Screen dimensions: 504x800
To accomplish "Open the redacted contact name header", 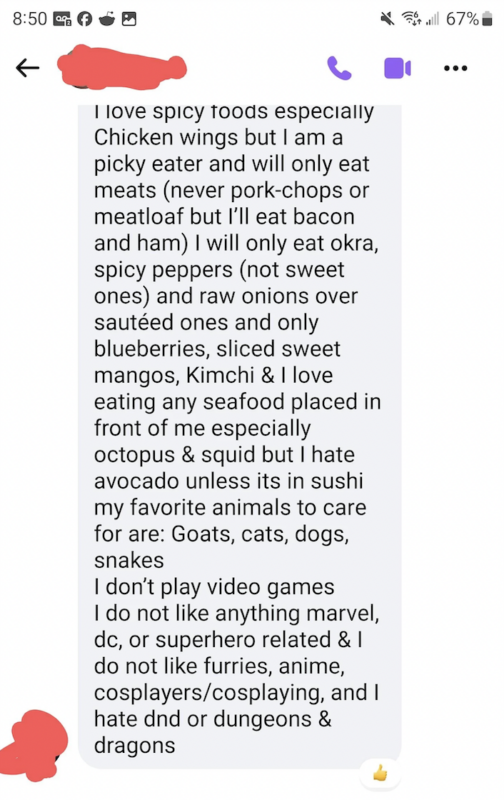I will (x=121, y=67).
